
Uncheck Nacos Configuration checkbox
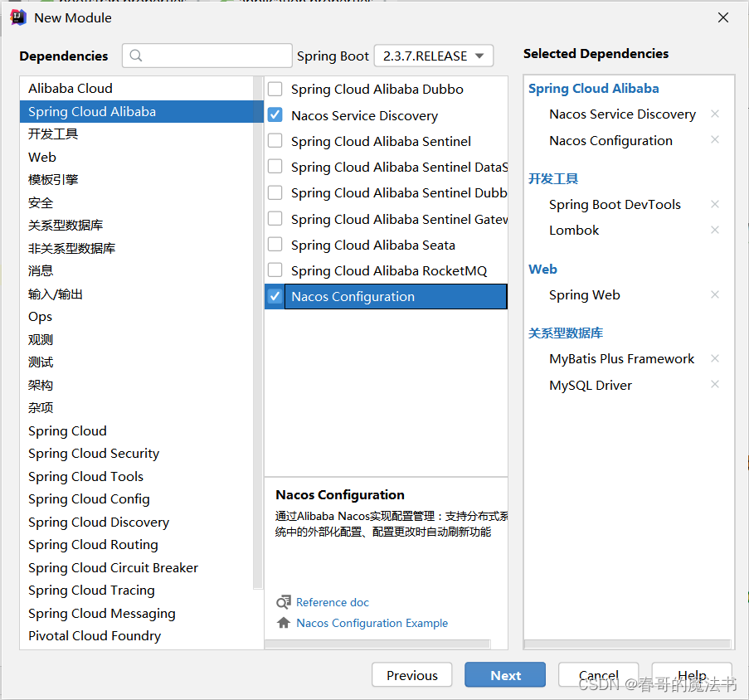pyautogui.click(x=275, y=296)
